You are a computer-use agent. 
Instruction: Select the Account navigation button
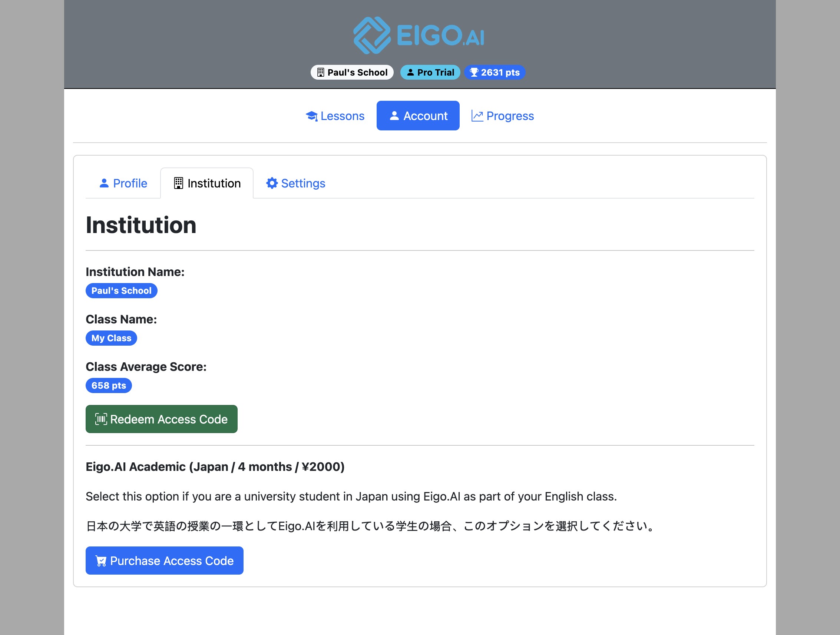coord(418,116)
